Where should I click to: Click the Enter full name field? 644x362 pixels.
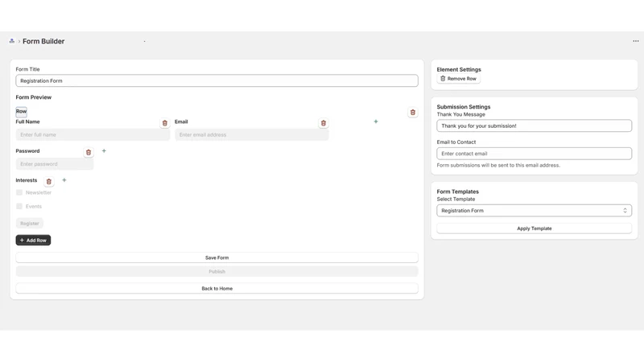click(93, 134)
